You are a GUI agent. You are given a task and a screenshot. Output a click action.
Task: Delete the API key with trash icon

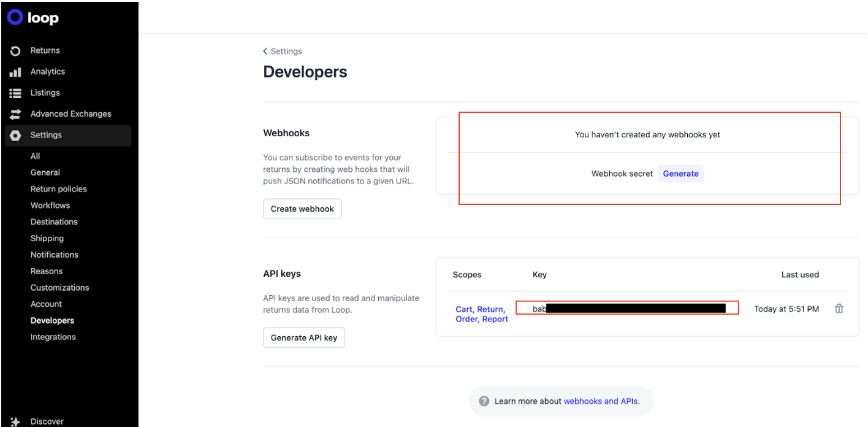(x=839, y=309)
